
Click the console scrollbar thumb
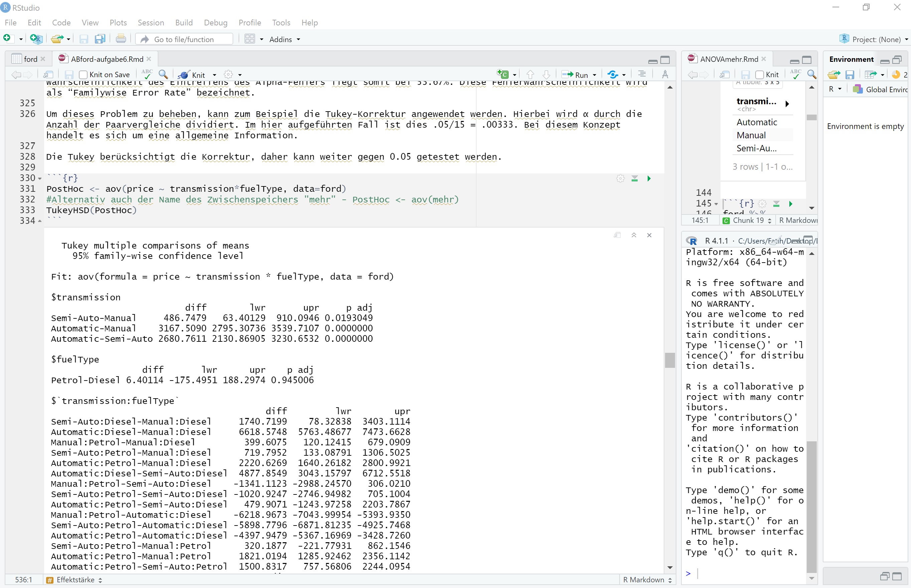pos(811,507)
